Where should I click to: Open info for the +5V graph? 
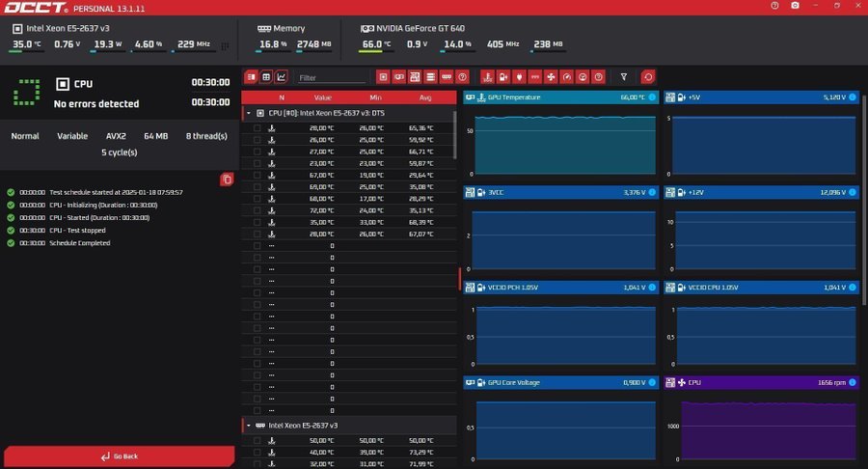(x=853, y=97)
